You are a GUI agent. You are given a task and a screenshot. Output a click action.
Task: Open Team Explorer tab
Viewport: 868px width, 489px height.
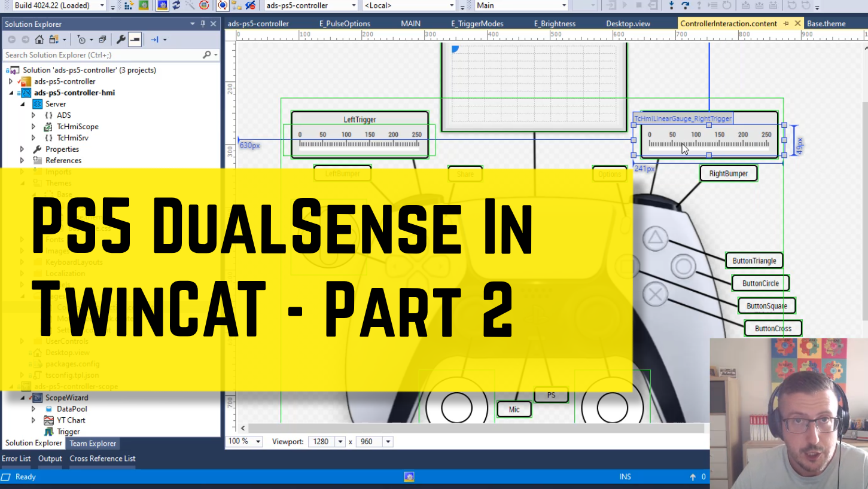pos(93,444)
